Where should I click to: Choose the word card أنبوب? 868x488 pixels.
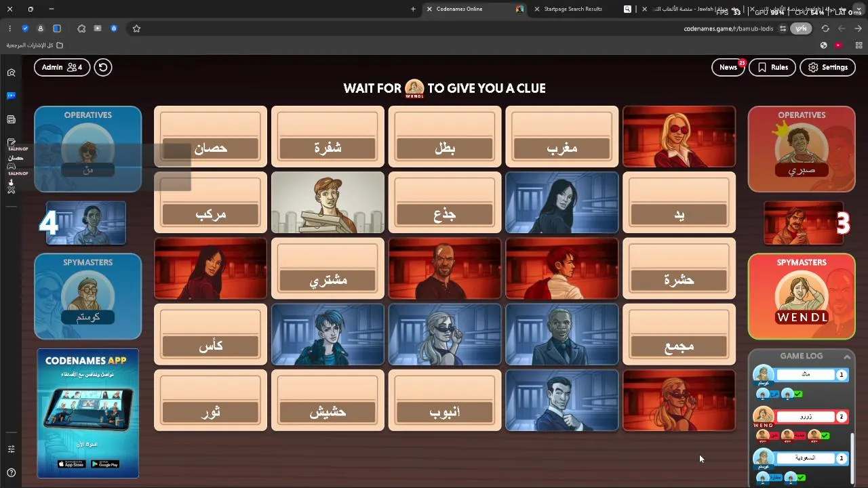point(445,400)
